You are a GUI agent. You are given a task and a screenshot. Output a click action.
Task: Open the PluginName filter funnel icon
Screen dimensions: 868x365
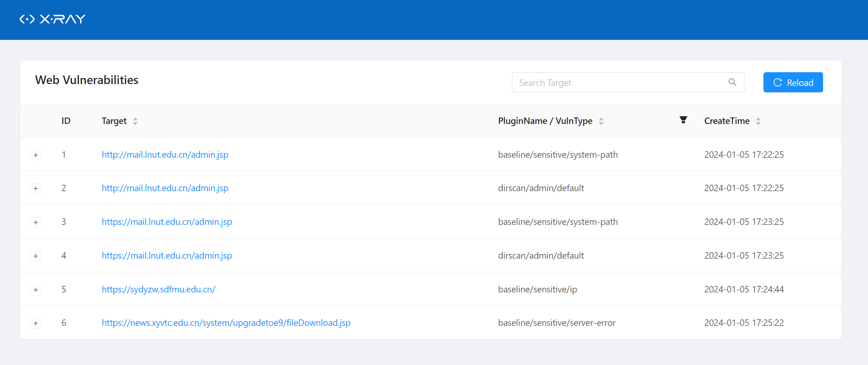pyautogui.click(x=683, y=120)
